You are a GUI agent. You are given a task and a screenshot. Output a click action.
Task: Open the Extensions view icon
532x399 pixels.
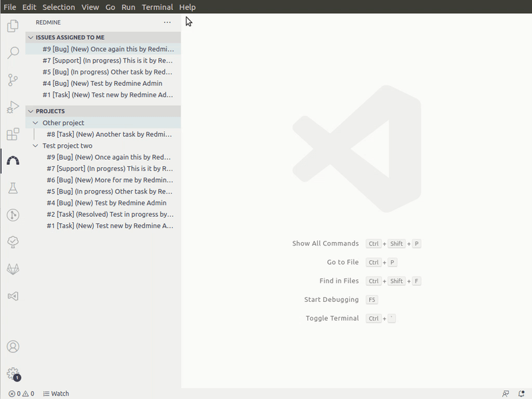(13, 134)
